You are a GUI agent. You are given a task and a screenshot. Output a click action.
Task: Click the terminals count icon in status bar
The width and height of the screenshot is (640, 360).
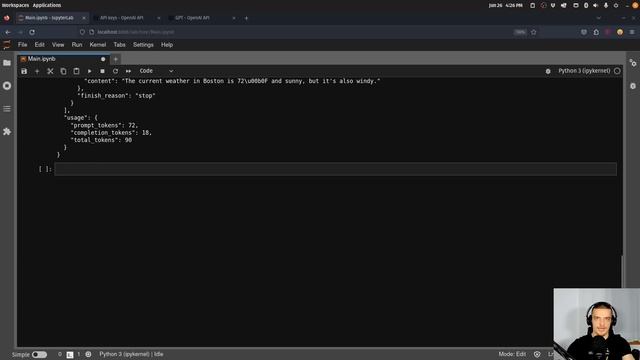click(x=70, y=355)
